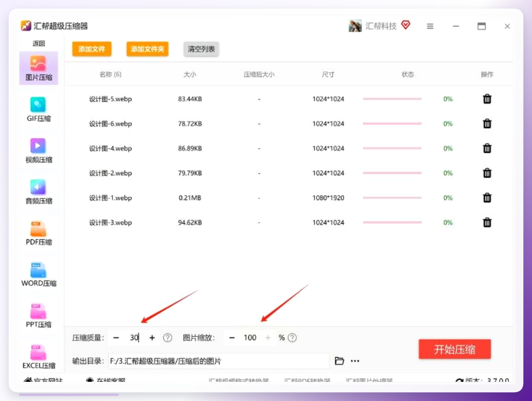Click dimension value 1080*1920
532x401 pixels.
[328, 198]
